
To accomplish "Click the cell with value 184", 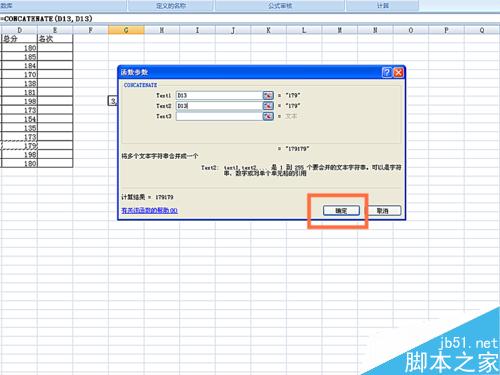I will [19, 66].
